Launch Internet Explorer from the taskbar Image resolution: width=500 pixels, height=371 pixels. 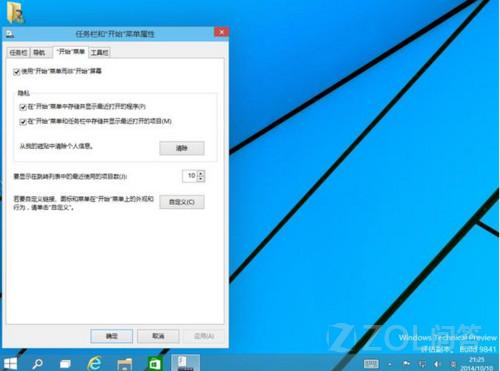pos(95,363)
